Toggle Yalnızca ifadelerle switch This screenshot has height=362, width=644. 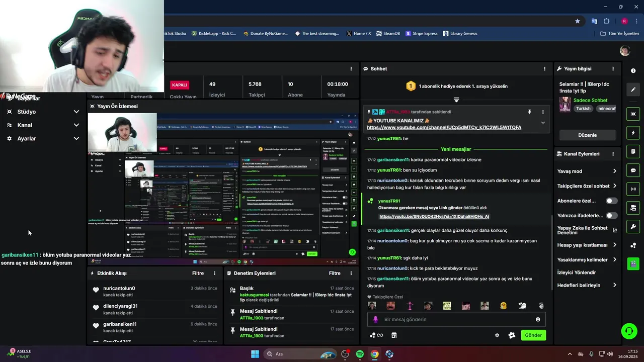tap(612, 215)
